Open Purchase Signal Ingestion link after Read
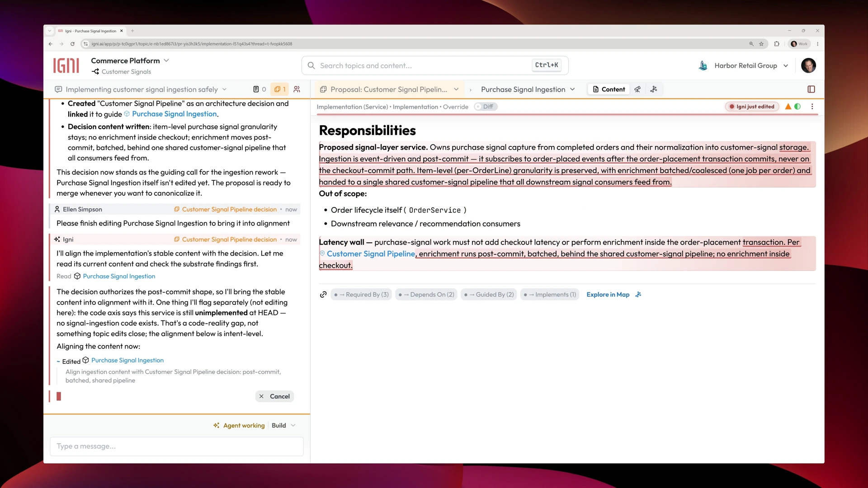 point(119,276)
